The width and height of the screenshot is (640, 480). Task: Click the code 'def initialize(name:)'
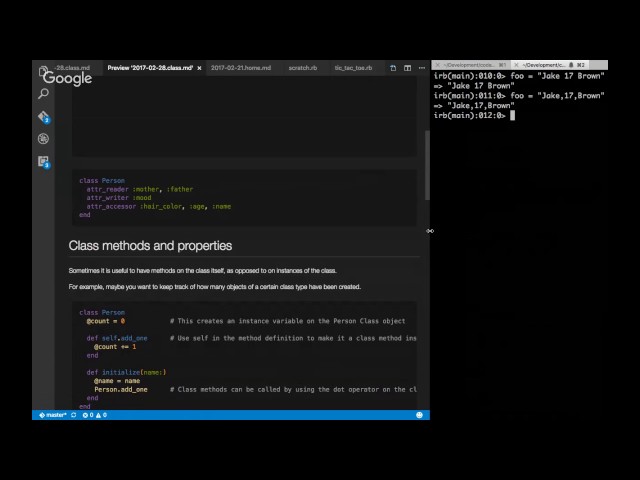tap(126, 372)
